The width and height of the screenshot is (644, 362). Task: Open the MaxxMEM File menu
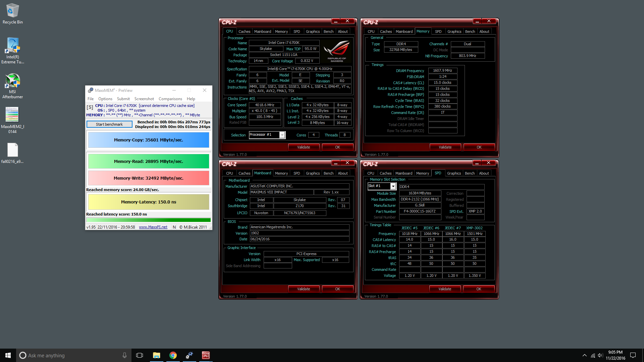coord(91,99)
